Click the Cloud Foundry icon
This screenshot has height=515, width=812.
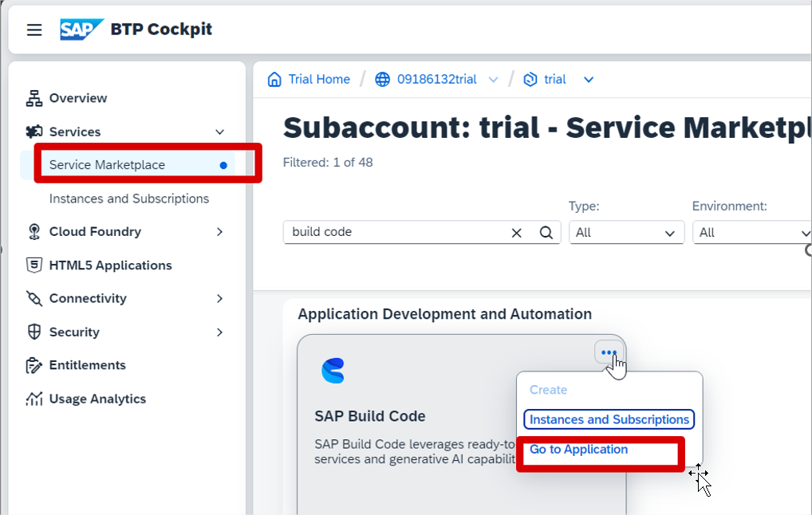click(34, 231)
